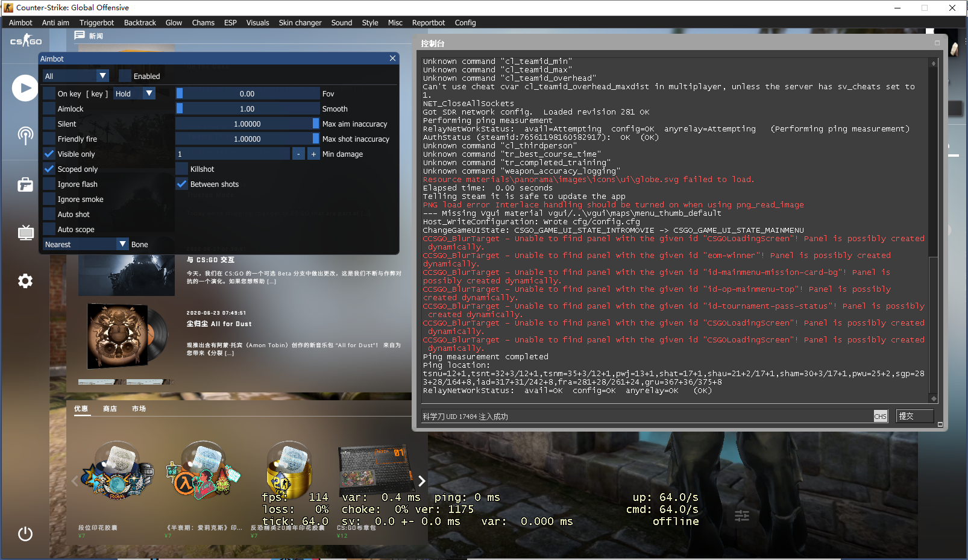Enable the Ignore smoke checkbox
The width and height of the screenshot is (968, 560).
(49, 199)
